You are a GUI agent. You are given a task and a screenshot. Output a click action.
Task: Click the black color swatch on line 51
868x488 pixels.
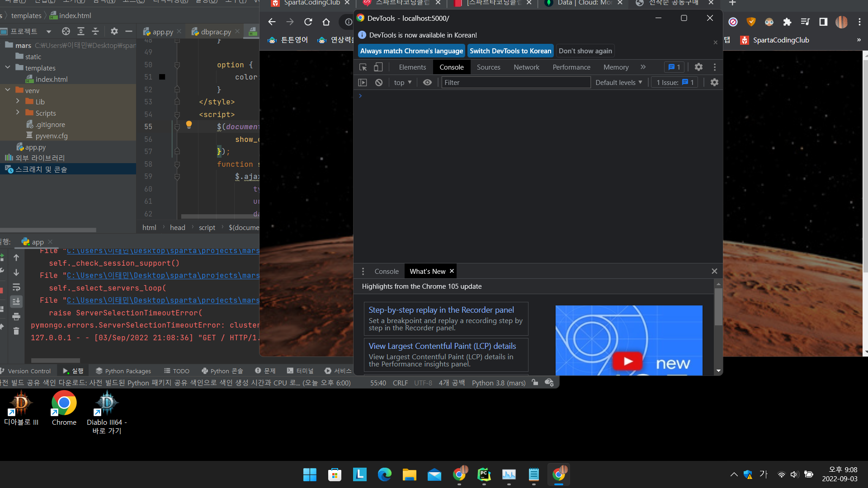point(162,77)
